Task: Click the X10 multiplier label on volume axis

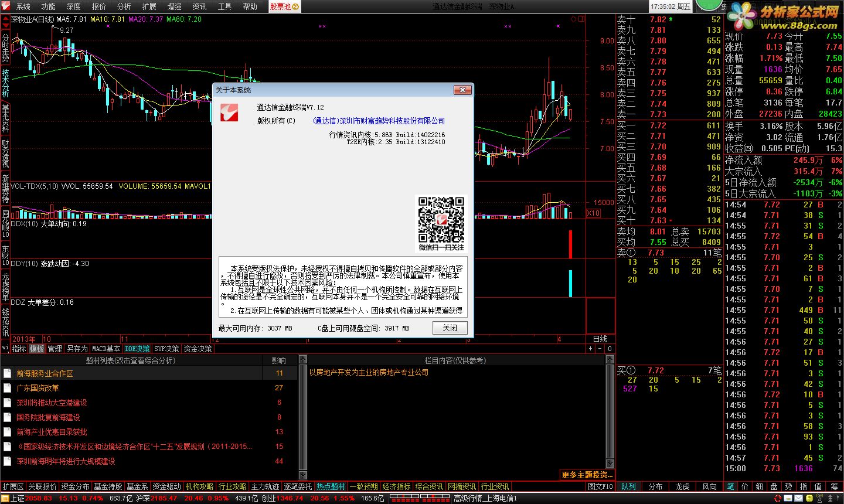Action: coord(593,213)
